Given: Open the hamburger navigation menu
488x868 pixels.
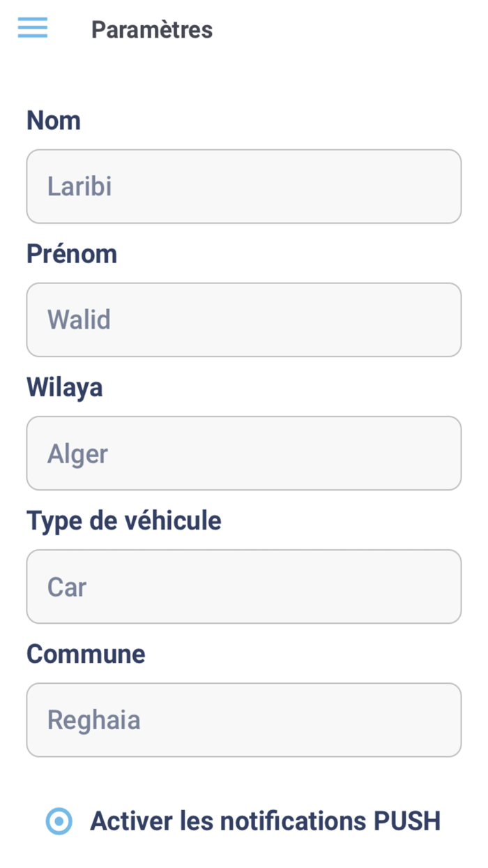Looking at the screenshot, I should [x=33, y=28].
